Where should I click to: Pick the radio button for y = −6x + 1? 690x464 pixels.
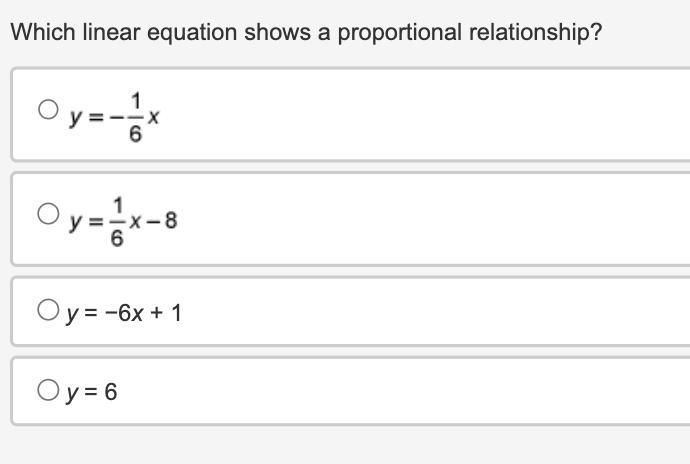coord(48,309)
